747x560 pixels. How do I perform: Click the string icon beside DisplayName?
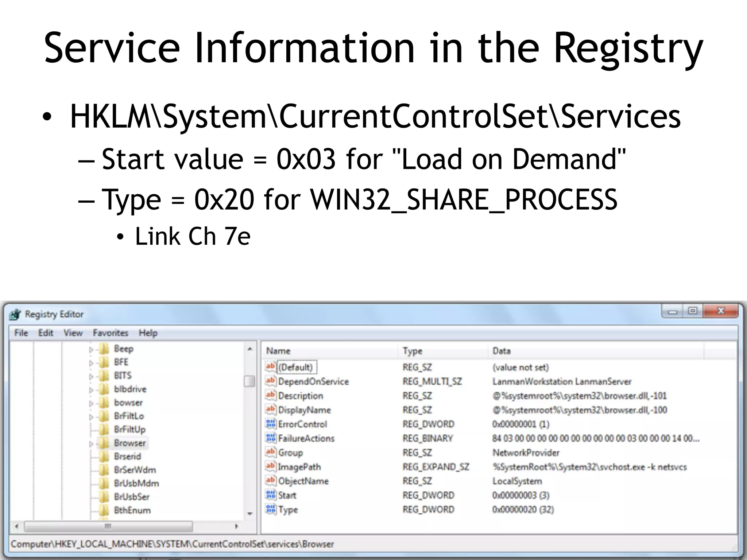(271, 409)
